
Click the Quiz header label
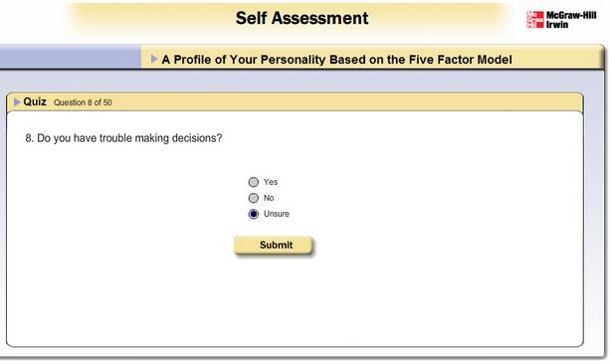click(35, 101)
